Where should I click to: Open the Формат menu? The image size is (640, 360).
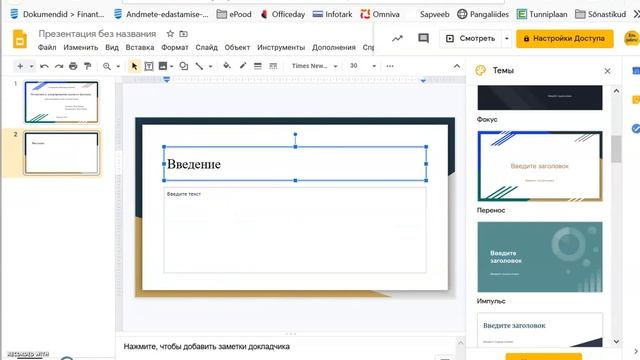(175, 47)
